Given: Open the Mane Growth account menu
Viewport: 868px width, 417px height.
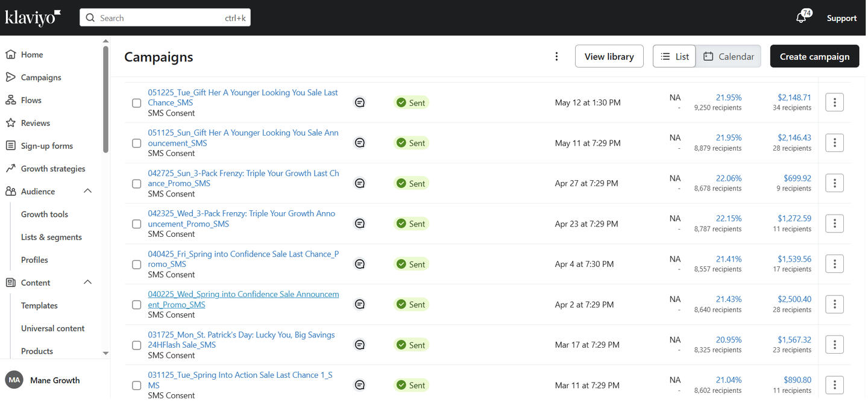Looking at the screenshot, I should tap(54, 380).
